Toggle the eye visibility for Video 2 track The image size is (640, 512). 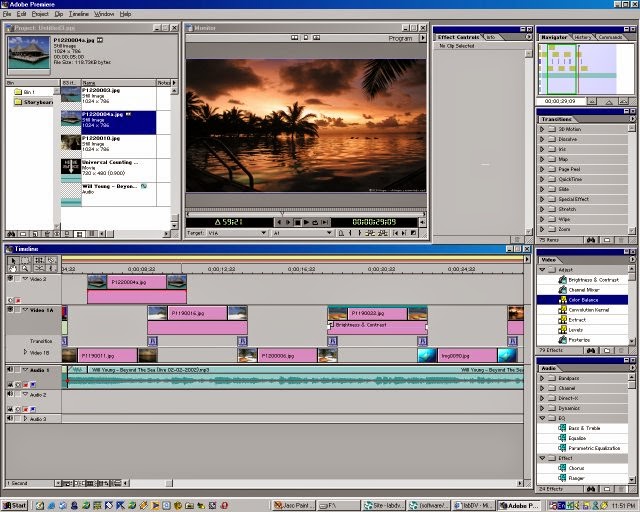pyautogui.click(x=11, y=280)
